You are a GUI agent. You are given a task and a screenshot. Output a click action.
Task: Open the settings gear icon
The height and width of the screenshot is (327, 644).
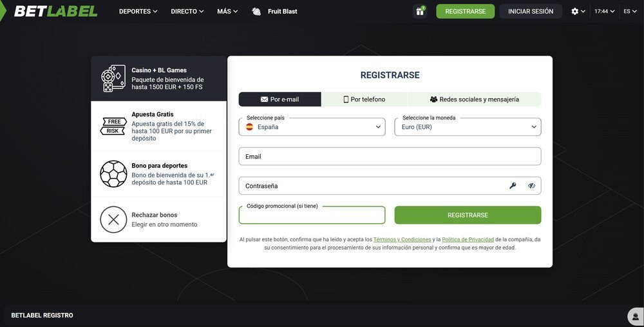click(x=574, y=12)
